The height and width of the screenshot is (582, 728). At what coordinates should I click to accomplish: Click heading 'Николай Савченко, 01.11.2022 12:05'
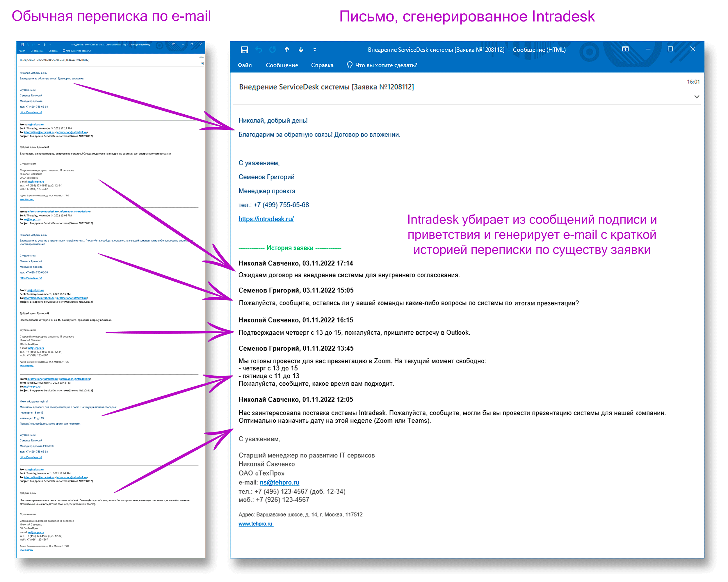pos(296,399)
